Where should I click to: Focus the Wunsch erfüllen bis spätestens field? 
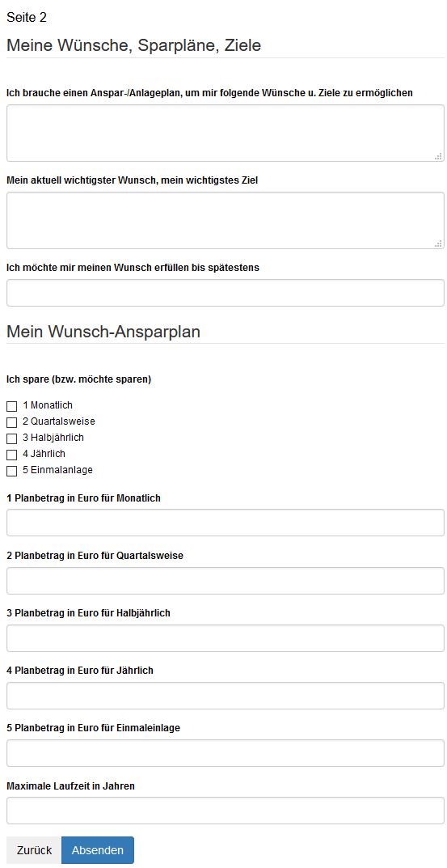[226, 293]
